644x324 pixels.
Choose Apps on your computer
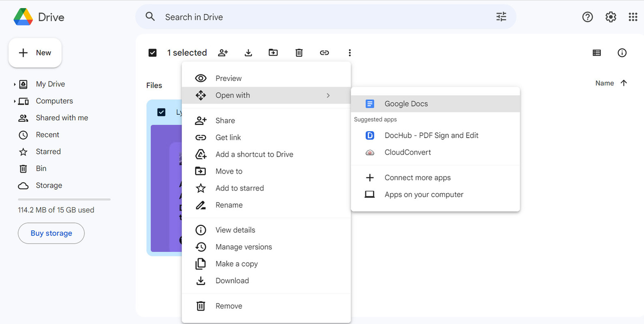[x=435, y=195]
